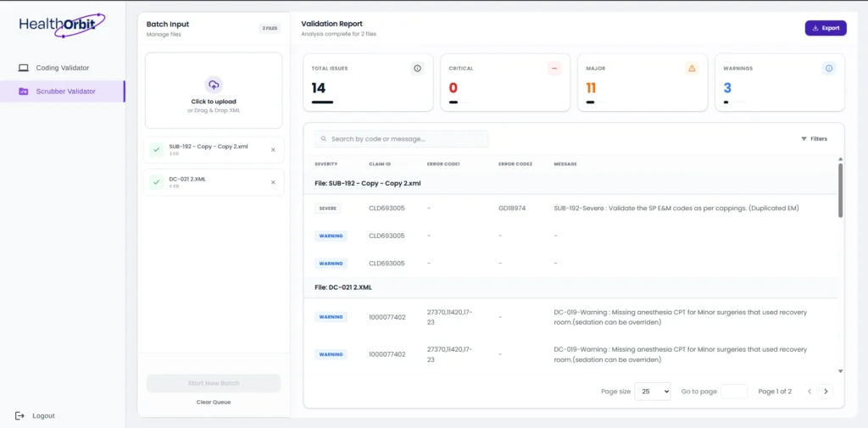Open the Filters panel
This screenshot has height=428, width=868.
[x=814, y=139]
